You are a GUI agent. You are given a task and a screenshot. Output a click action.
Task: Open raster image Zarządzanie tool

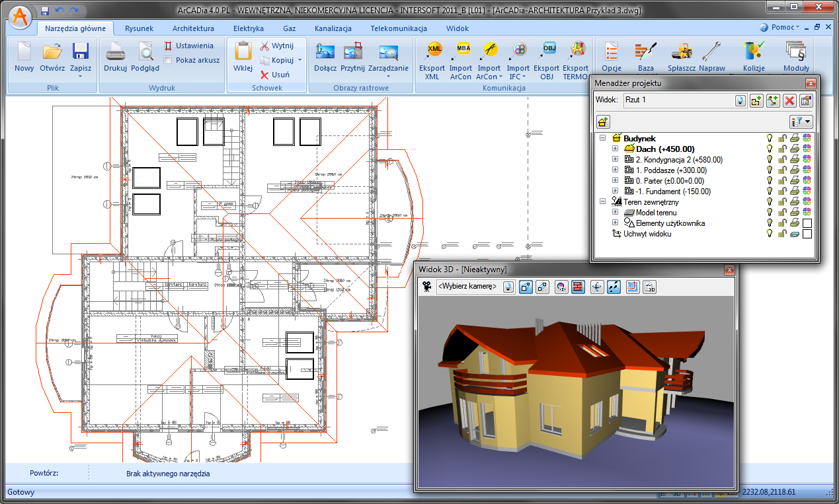point(388,59)
